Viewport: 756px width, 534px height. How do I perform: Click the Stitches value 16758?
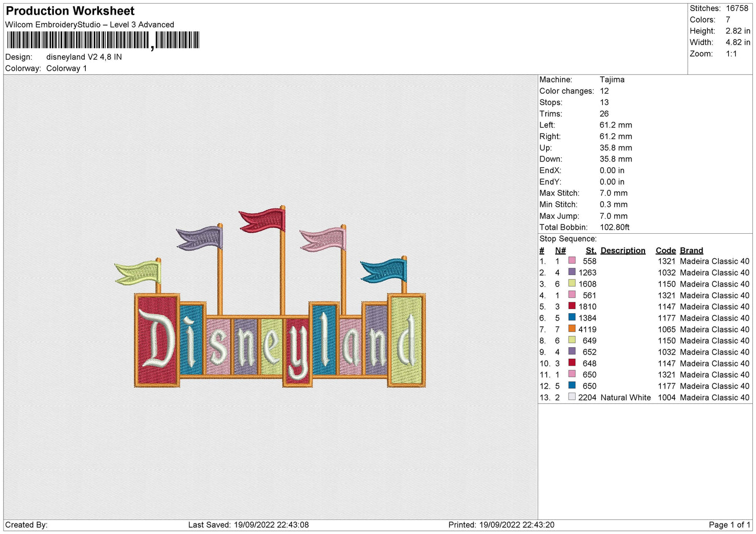click(x=737, y=8)
